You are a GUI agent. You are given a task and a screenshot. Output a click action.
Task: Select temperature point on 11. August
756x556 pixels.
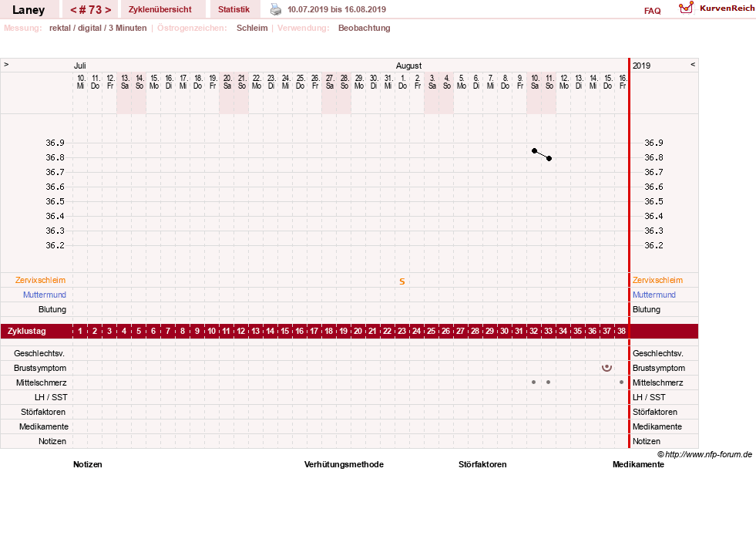click(x=549, y=158)
